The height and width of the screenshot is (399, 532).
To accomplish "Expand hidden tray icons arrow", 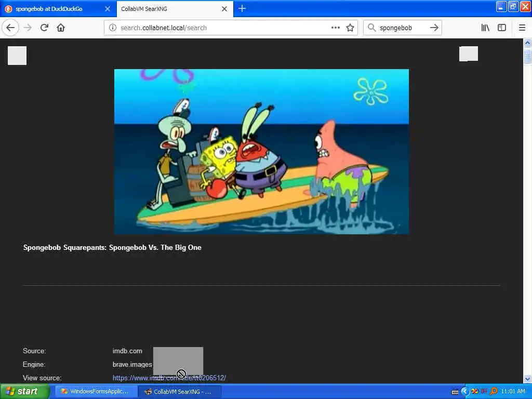I will tap(464, 391).
